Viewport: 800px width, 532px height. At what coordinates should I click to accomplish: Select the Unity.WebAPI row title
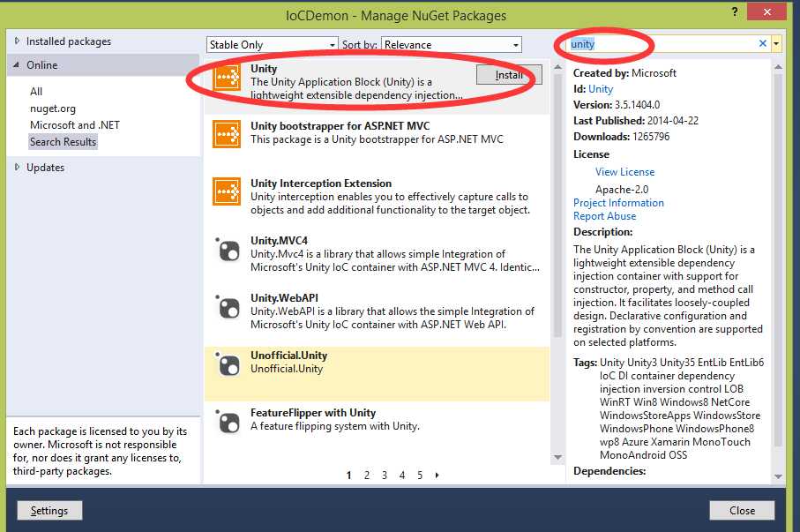coord(284,297)
